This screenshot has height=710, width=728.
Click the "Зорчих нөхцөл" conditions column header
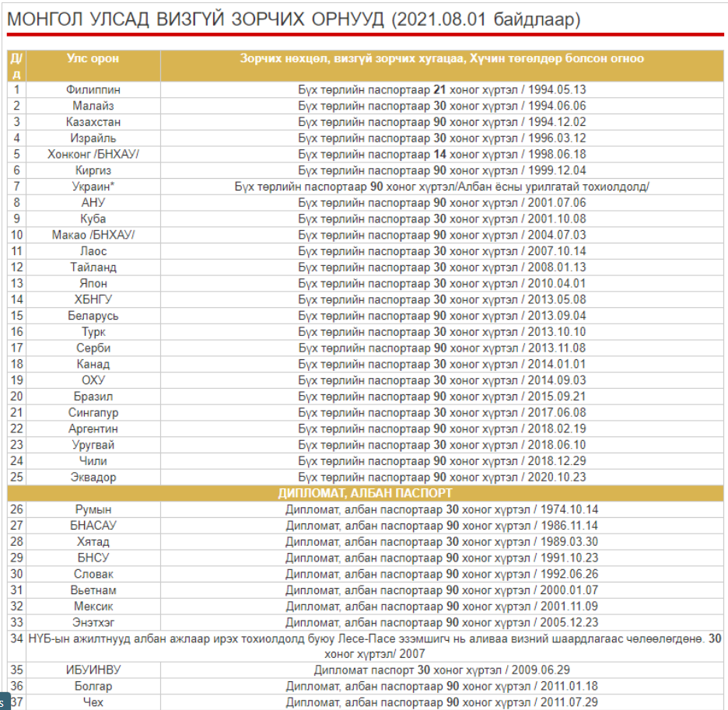click(x=442, y=58)
